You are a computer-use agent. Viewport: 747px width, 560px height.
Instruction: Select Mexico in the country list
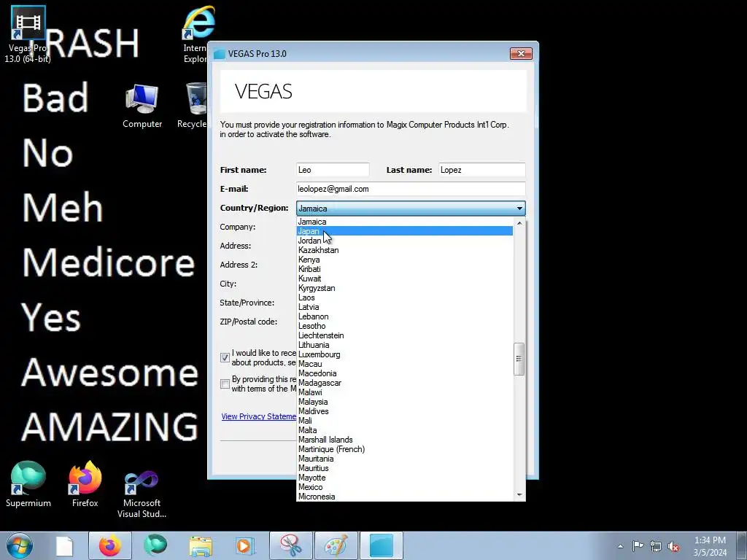[404, 487]
